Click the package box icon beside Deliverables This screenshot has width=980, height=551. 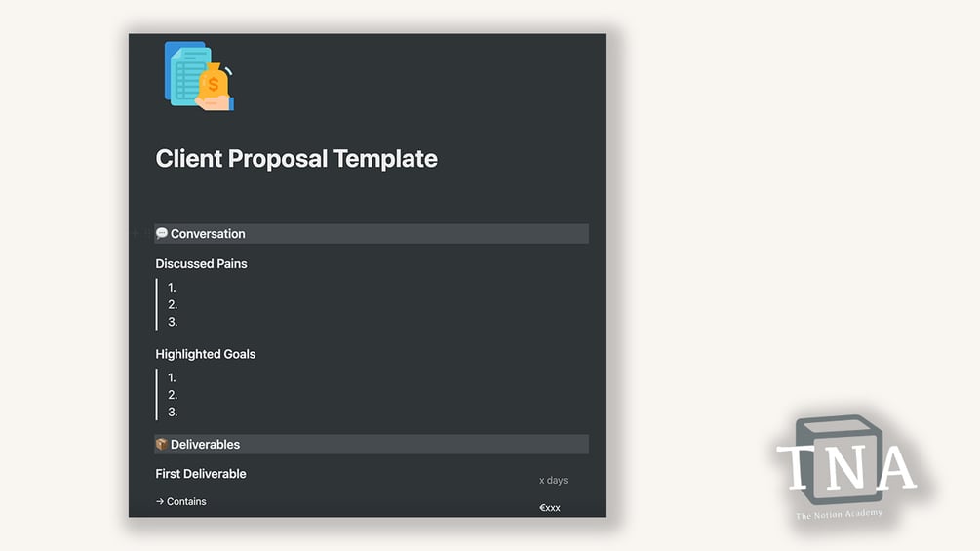tap(161, 444)
